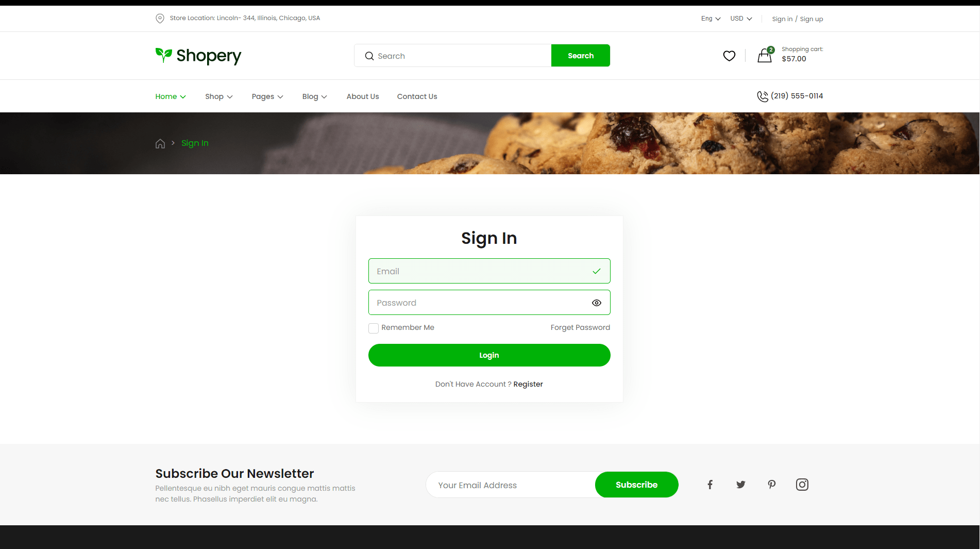The width and height of the screenshot is (980, 549).
Task: Open the wishlist heart icon
Action: [729, 56]
